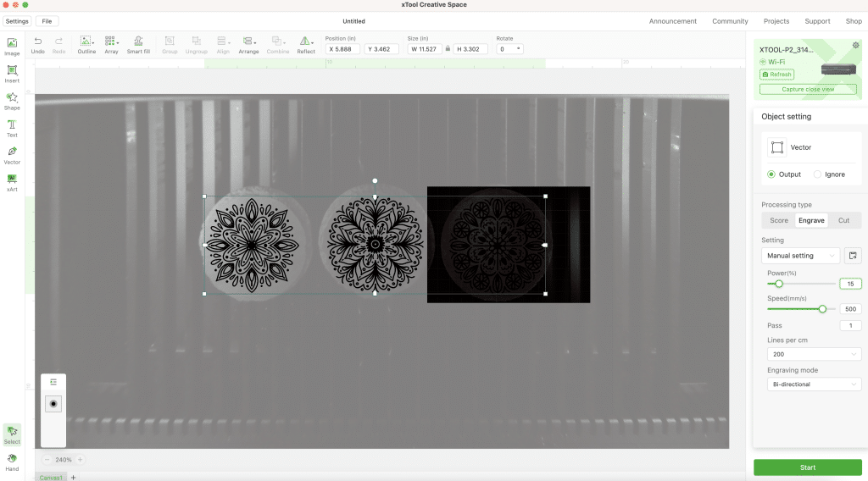Select the black layer thumbnail
The image size is (868, 481).
tap(53, 404)
